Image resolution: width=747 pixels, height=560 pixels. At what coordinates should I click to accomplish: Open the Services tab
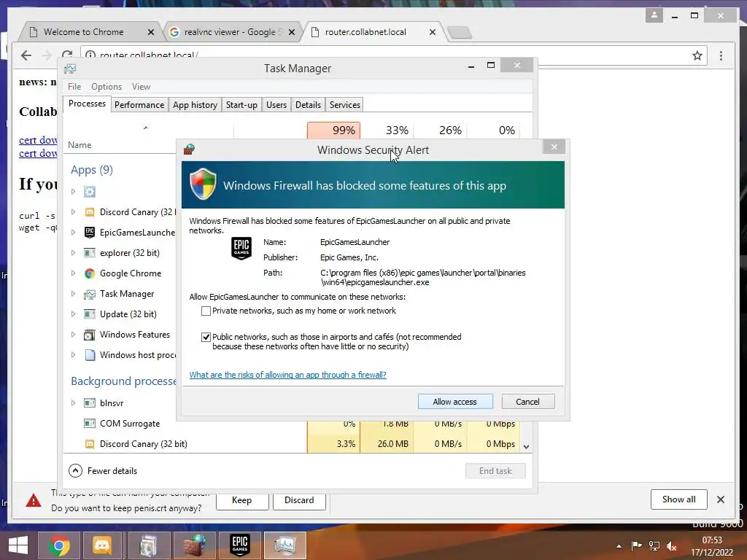pyautogui.click(x=345, y=105)
